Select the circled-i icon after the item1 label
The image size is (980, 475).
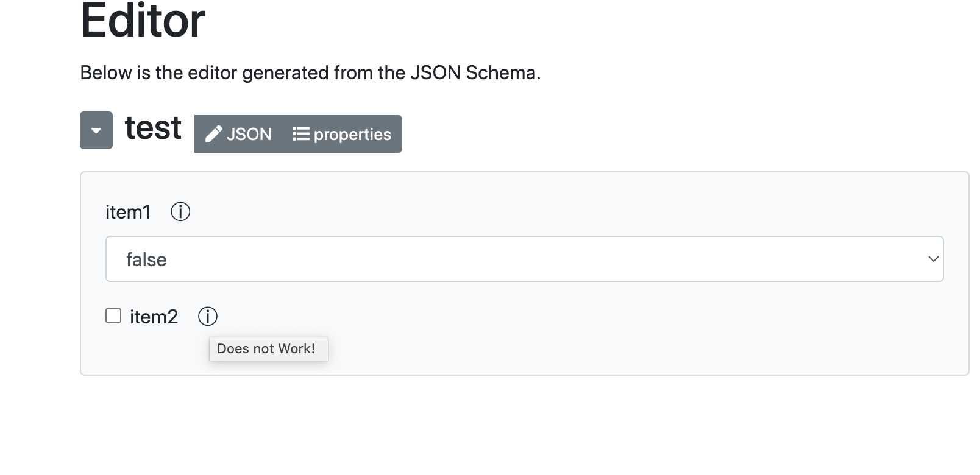pyautogui.click(x=180, y=212)
